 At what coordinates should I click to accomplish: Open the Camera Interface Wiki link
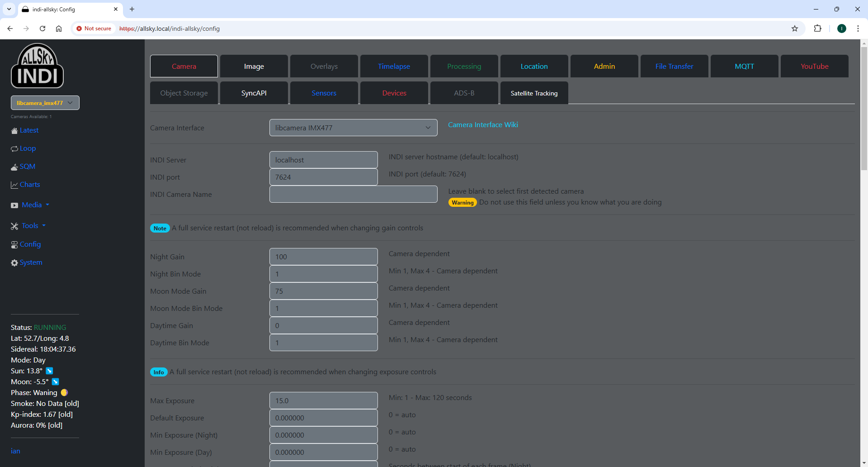tap(483, 125)
